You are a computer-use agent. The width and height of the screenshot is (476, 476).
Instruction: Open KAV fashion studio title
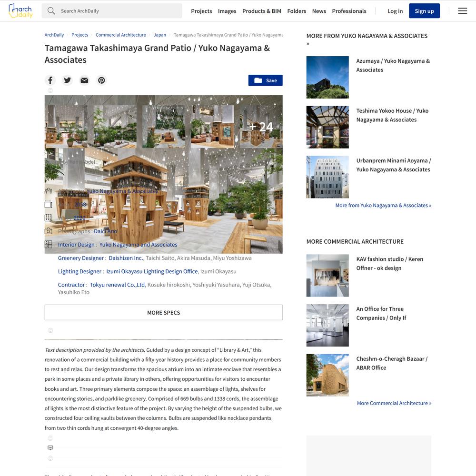[x=389, y=264]
